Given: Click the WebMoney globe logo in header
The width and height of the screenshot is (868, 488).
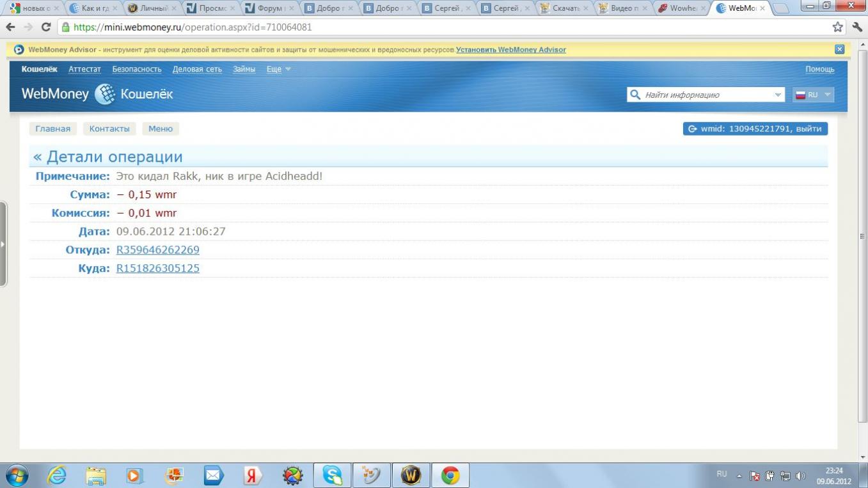Looking at the screenshot, I should pyautogui.click(x=105, y=94).
